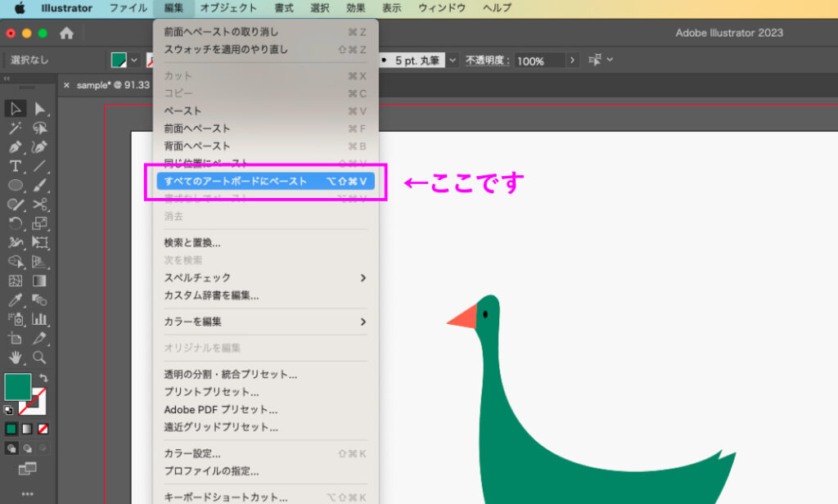Open the オブジェクト menu in menu bar

coord(228,8)
